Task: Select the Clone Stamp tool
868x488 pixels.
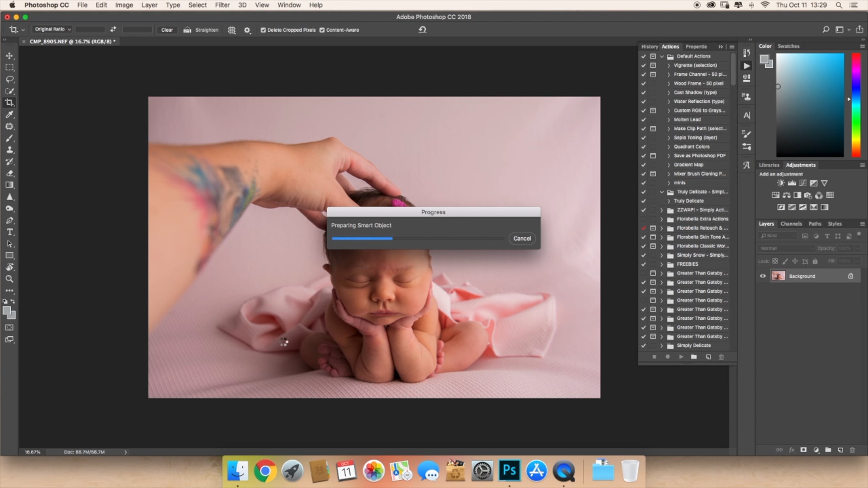Action: click(10, 150)
